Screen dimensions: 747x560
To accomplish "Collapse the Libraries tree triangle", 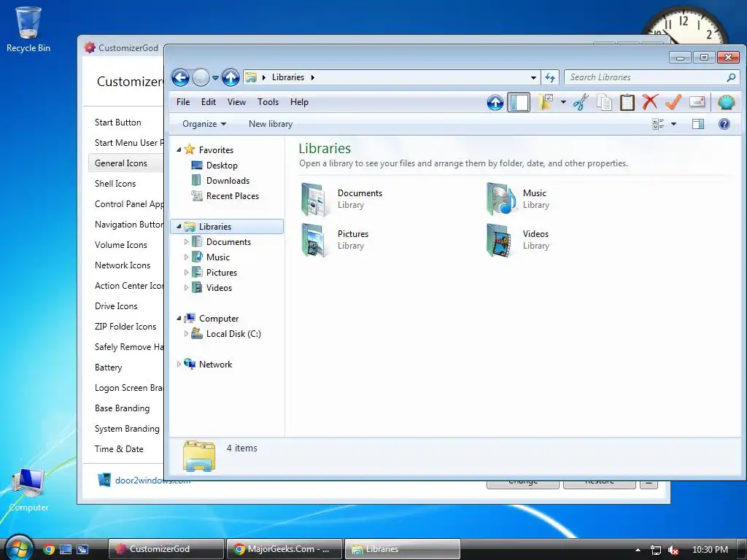I will coord(179,227).
